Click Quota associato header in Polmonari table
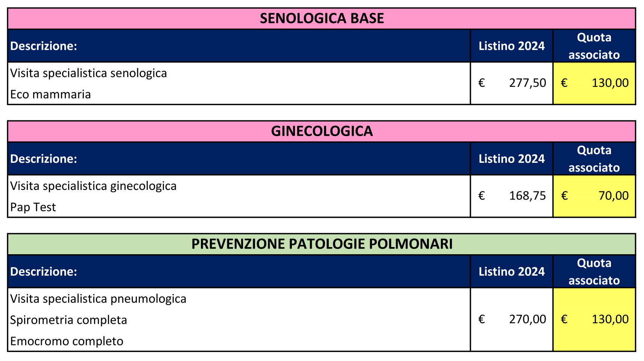This screenshot has height=361, width=644. coord(594,272)
